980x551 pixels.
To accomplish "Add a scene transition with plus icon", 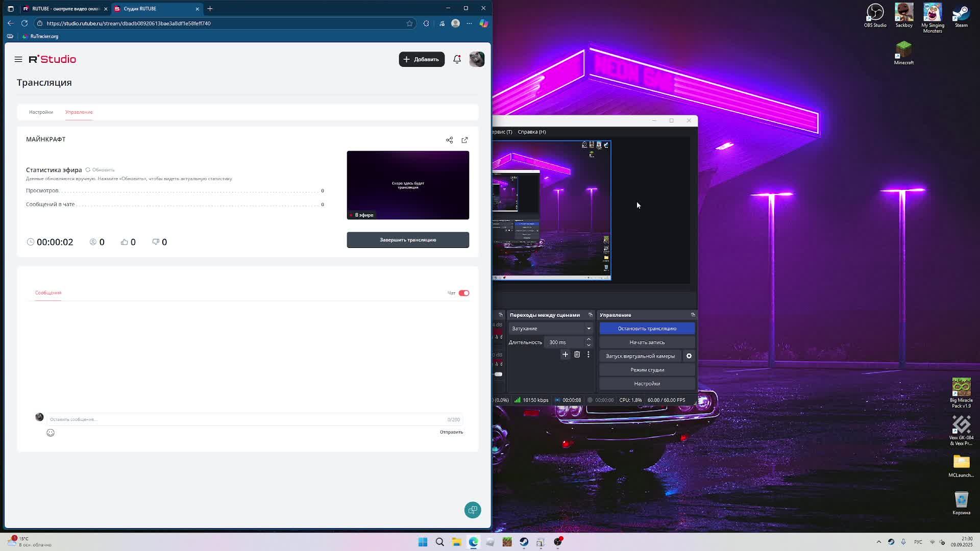I will (565, 355).
